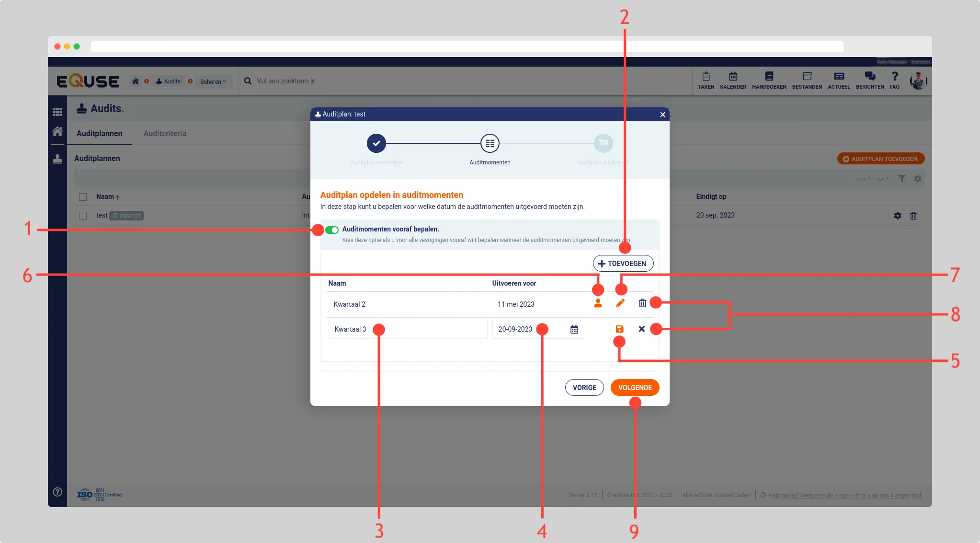Click the home icon in the left sidebar

(57, 131)
